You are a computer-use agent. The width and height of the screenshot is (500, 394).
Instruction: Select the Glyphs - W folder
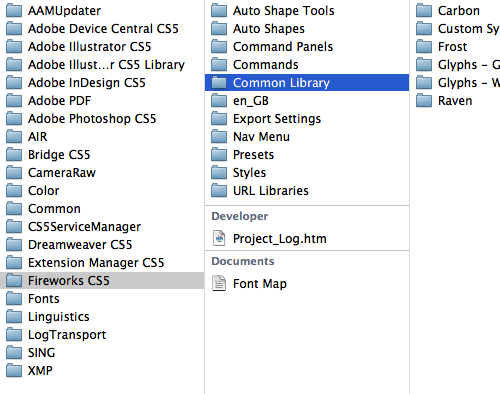pyautogui.click(x=455, y=83)
